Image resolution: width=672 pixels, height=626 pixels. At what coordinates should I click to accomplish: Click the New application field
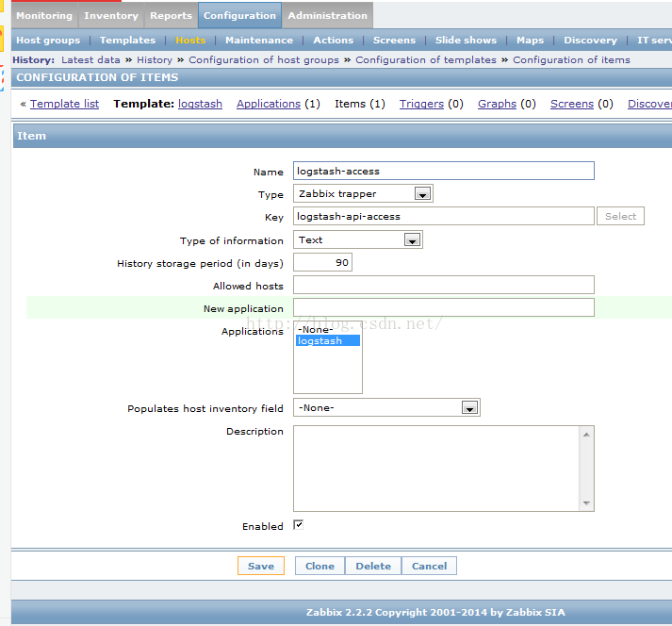(x=444, y=307)
